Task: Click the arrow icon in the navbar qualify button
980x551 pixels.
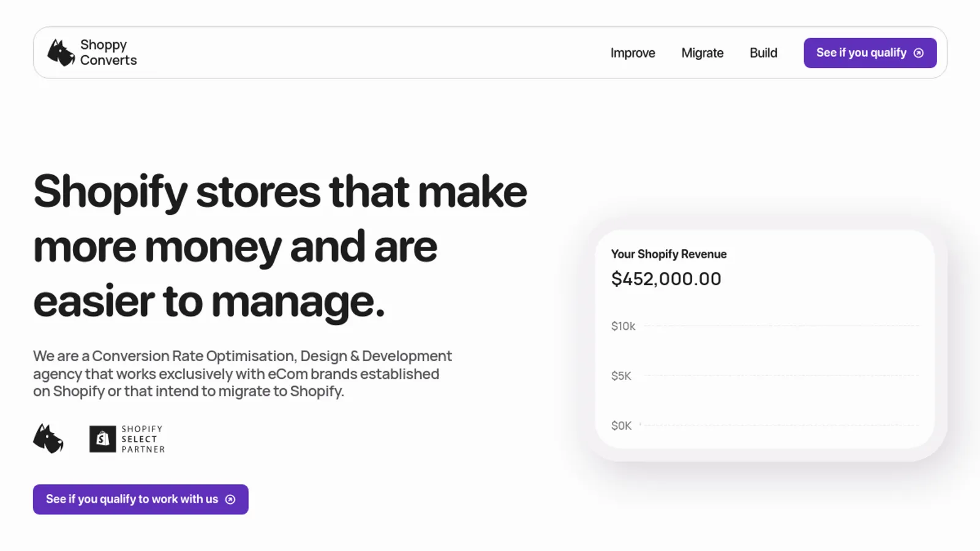Action: coord(919,53)
